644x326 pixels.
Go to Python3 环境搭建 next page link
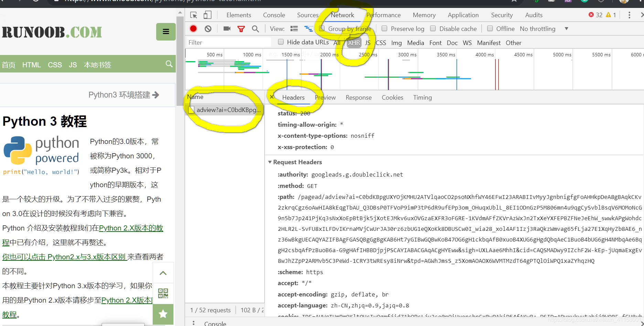pos(124,95)
